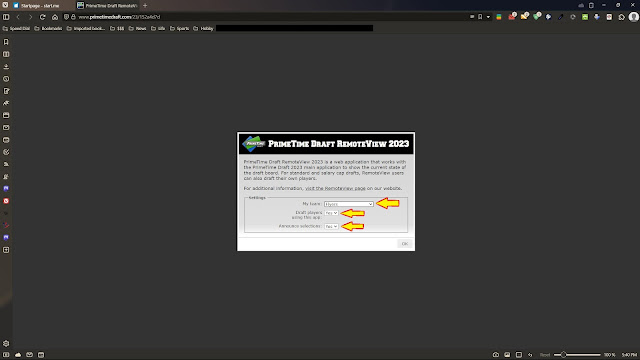This screenshot has height=360, width=640.
Task: Open the Mail panel in sidebar
Action: (6, 128)
